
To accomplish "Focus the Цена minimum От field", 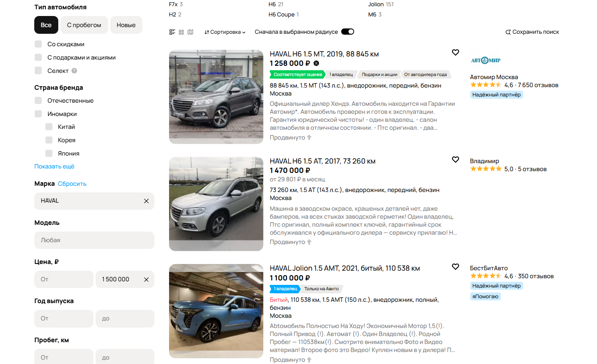I will pos(64,280).
